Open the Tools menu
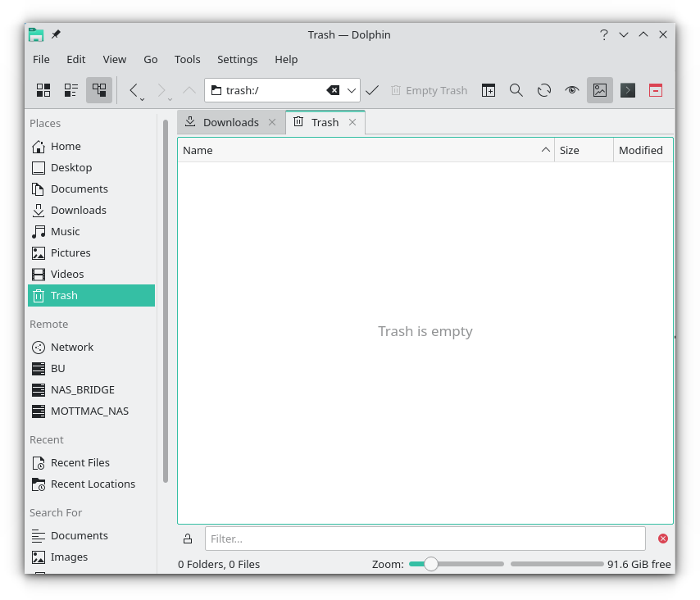700x600 pixels. (x=187, y=59)
